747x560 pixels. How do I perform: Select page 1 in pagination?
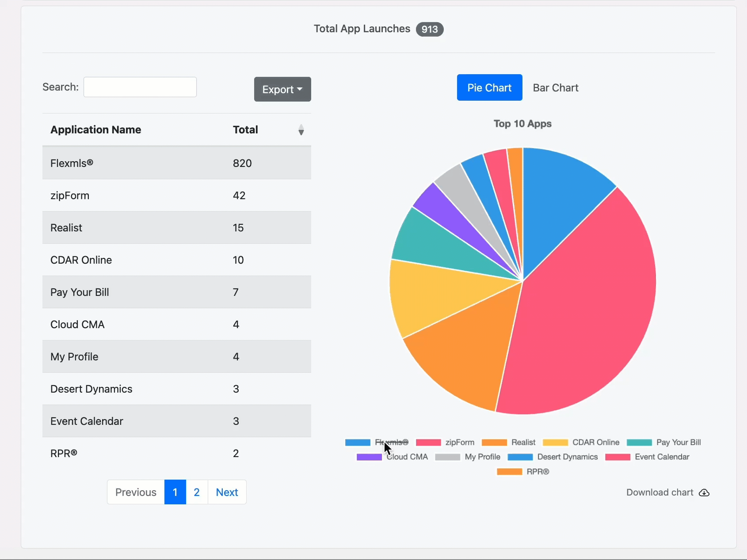(175, 492)
